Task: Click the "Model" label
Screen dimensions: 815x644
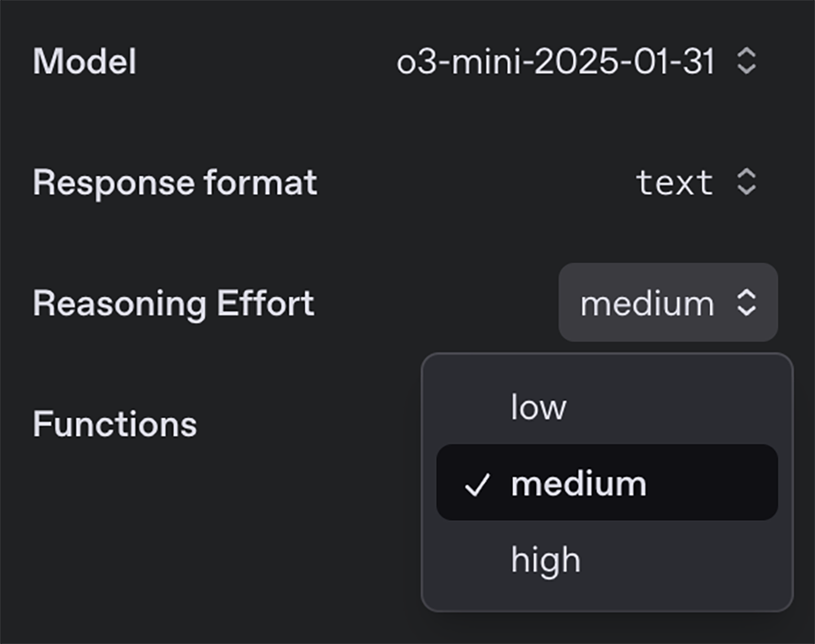Action: 84,62
